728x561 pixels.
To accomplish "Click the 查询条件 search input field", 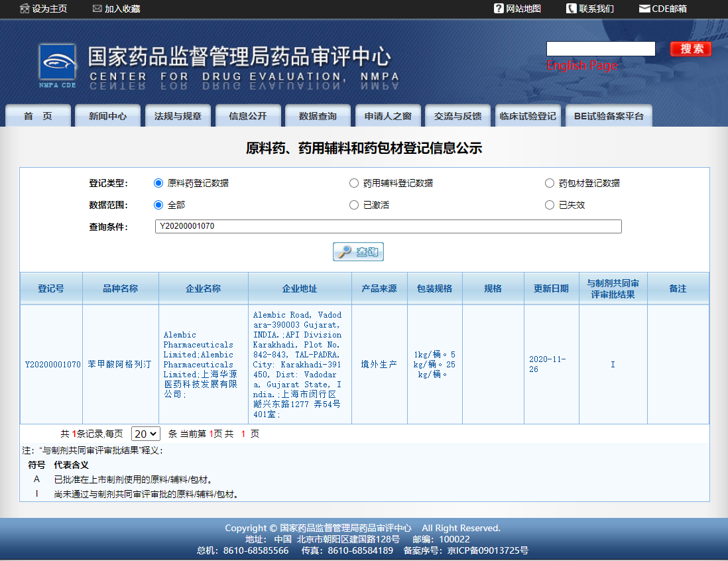I will (388, 226).
